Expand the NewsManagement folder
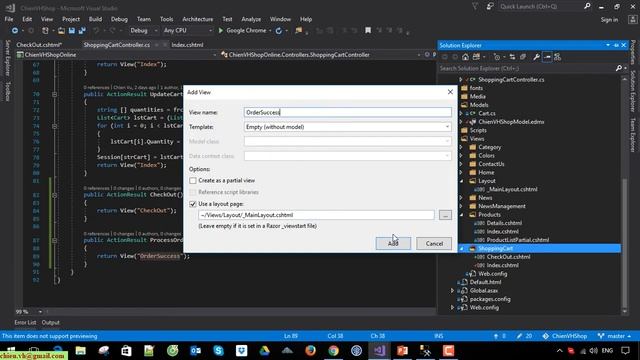 [461, 206]
